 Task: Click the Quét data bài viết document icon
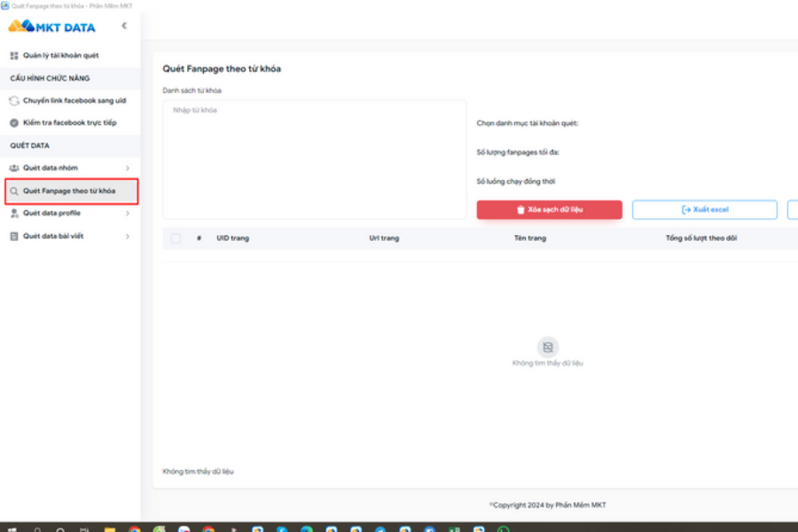coord(14,237)
